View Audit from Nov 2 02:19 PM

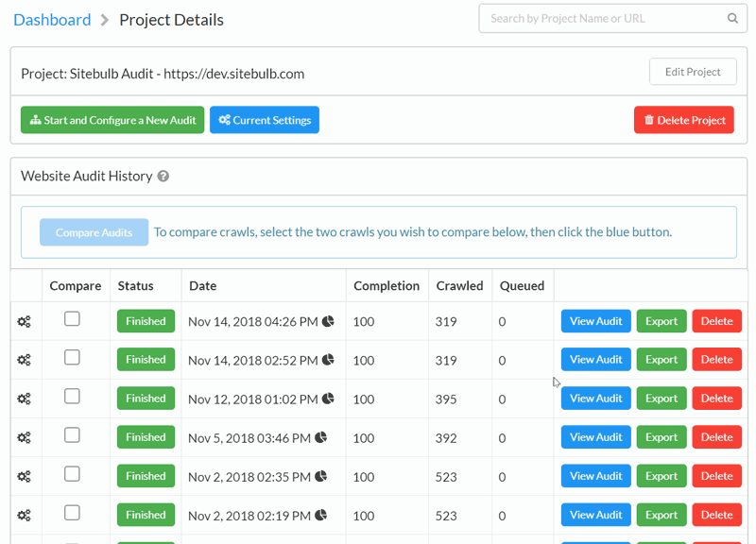596,515
